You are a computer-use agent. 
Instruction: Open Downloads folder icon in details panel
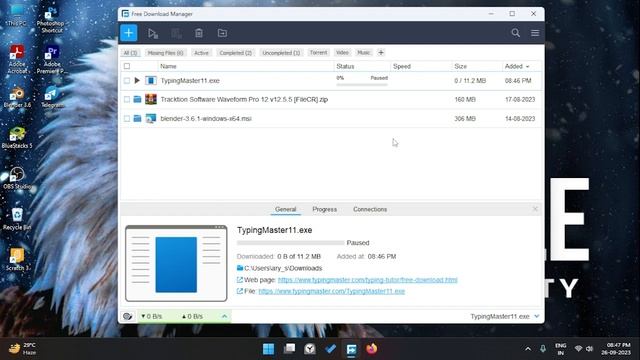coord(240,268)
